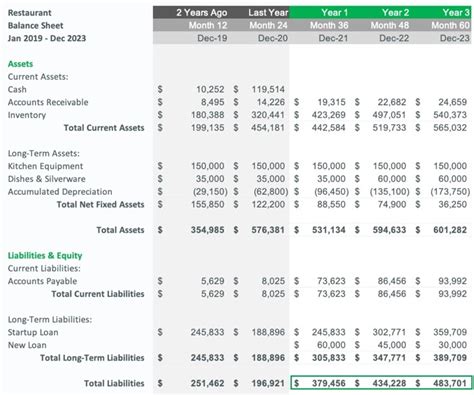Screen dimensions: 474x395
Task: Select Inventory value 180,388
Action: pos(208,115)
